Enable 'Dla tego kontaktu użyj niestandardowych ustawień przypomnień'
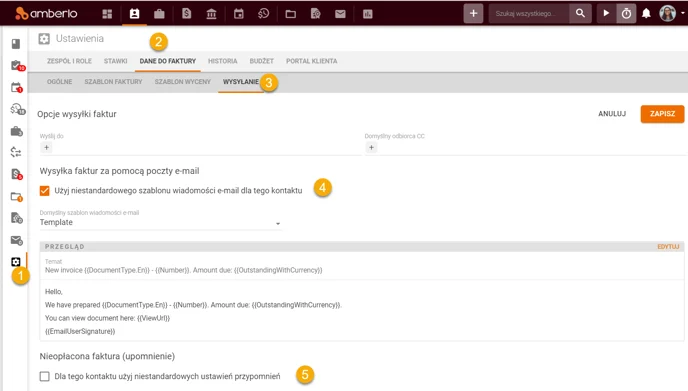This screenshot has width=688, height=391. [44, 376]
